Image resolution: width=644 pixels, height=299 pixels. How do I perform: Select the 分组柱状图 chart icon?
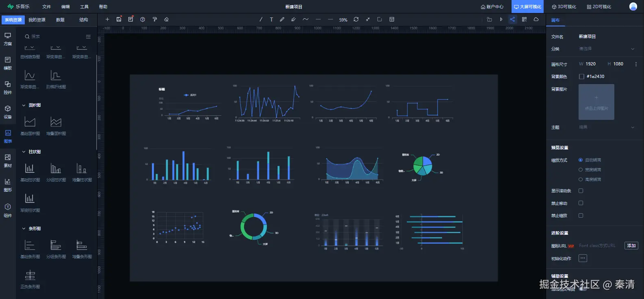coord(56,168)
